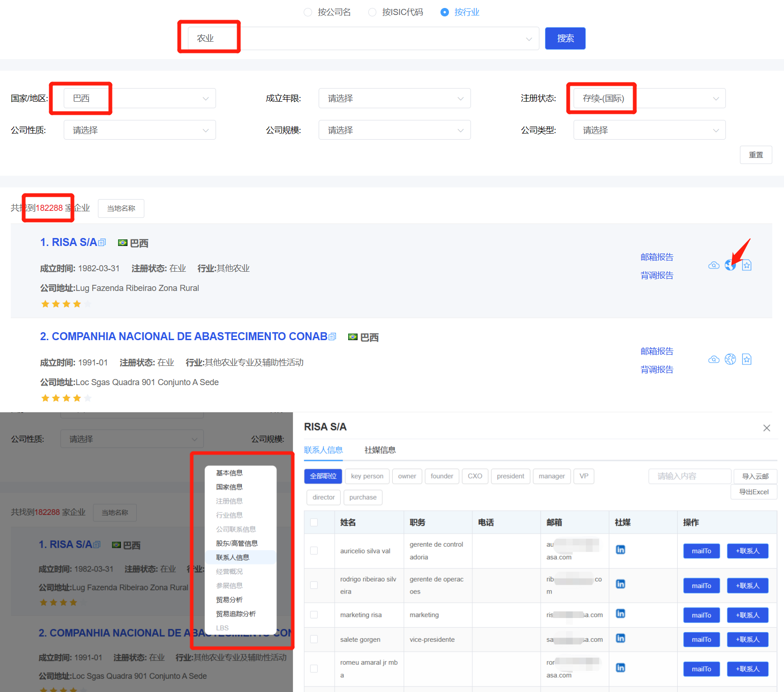Filter contacts by CXO
Image resolution: width=784 pixels, height=692 pixels.
(475, 476)
